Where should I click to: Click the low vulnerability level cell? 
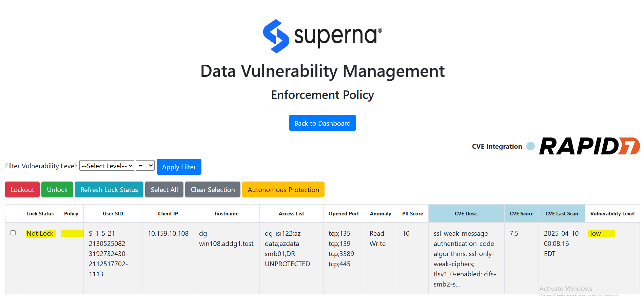pyautogui.click(x=601, y=233)
